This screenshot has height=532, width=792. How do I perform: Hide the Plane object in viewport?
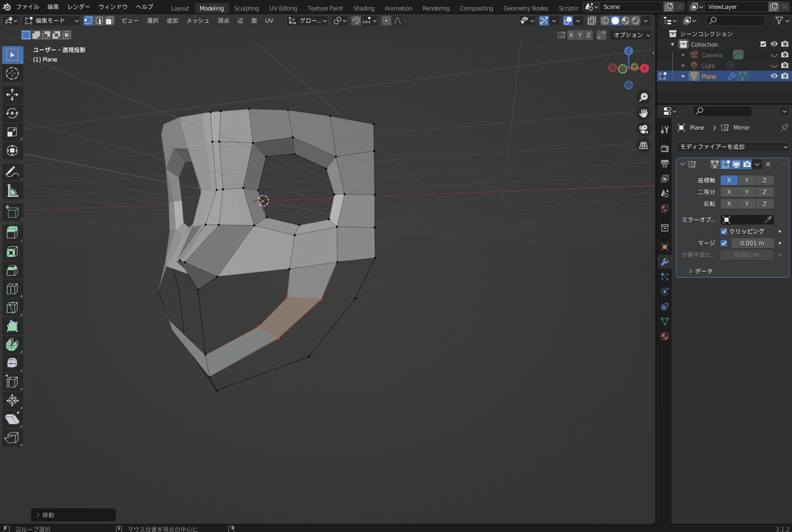tap(774, 76)
